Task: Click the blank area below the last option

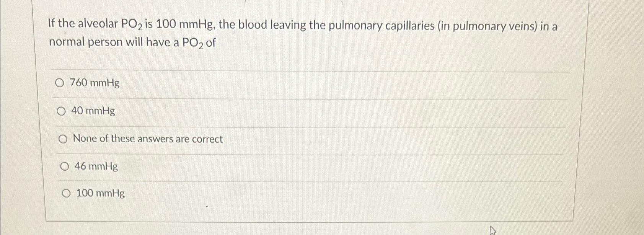Action: coord(268,211)
